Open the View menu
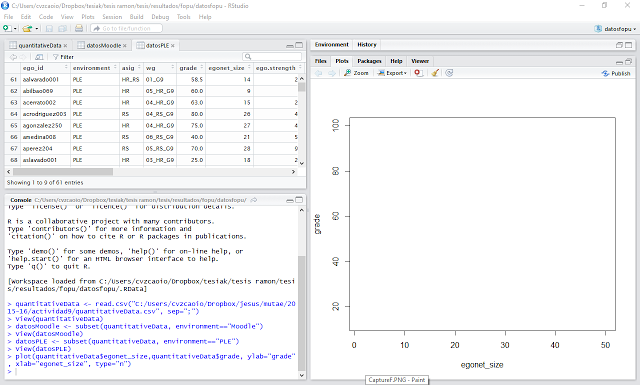Image resolution: width=640 pixels, height=385 pixels. (x=67, y=17)
